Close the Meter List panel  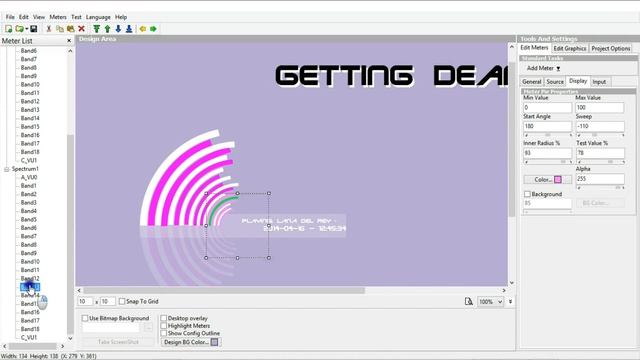pyautogui.click(x=69, y=40)
